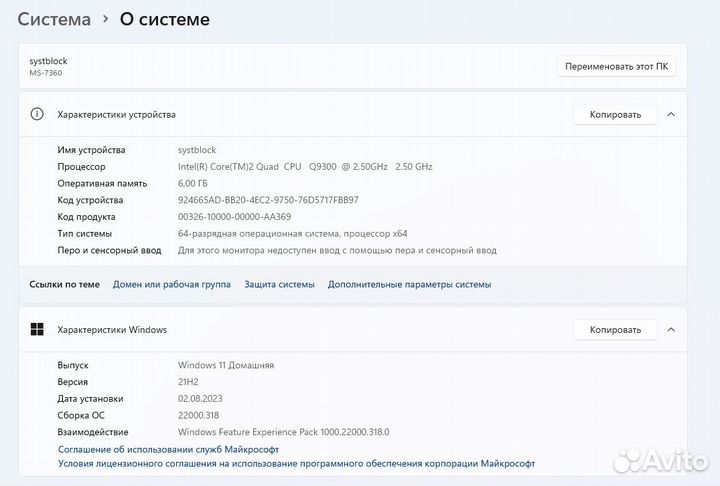The image size is (720, 486).
Task: Collapse the Характеристики устройства section chevron
Action: point(671,114)
